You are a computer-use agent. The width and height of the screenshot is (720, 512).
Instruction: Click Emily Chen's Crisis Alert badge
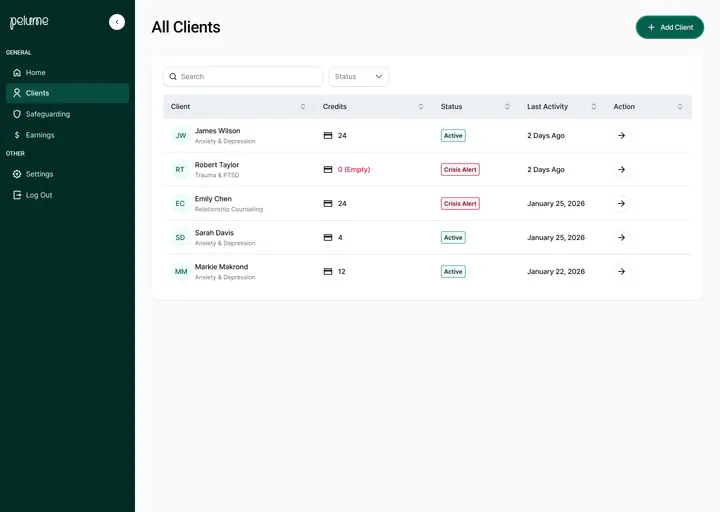pos(460,203)
